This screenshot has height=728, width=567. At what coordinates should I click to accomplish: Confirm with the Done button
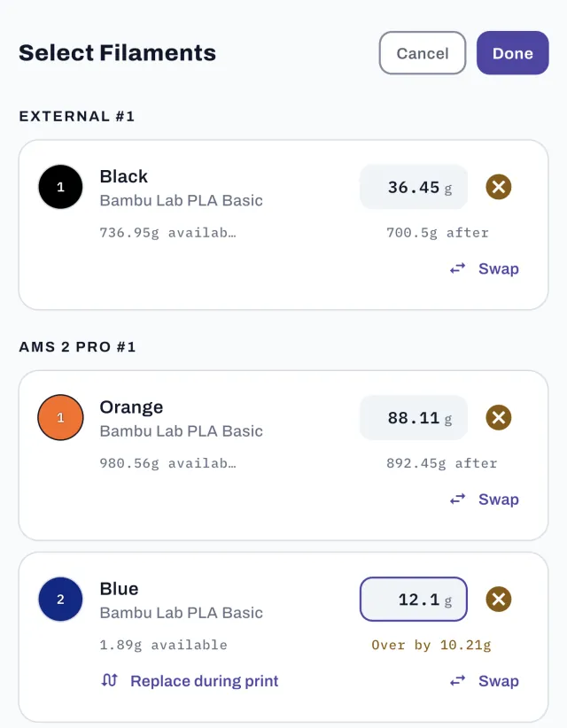tap(513, 53)
